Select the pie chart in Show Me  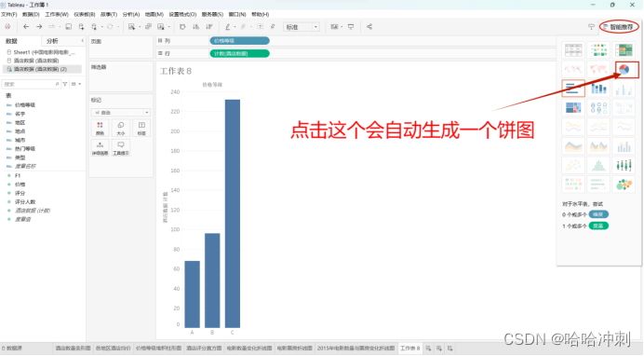click(624, 69)
